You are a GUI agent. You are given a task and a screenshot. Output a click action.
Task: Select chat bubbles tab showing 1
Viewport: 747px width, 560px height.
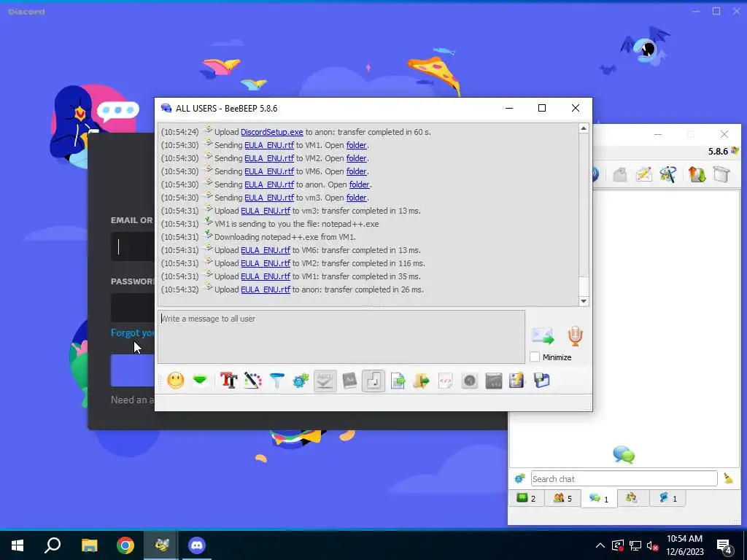tap(599, 499)
